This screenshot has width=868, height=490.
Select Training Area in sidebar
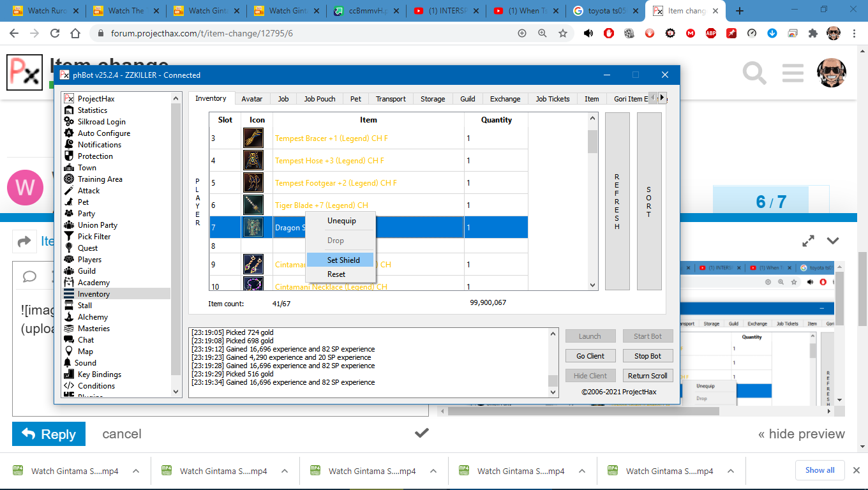(100, 179)
